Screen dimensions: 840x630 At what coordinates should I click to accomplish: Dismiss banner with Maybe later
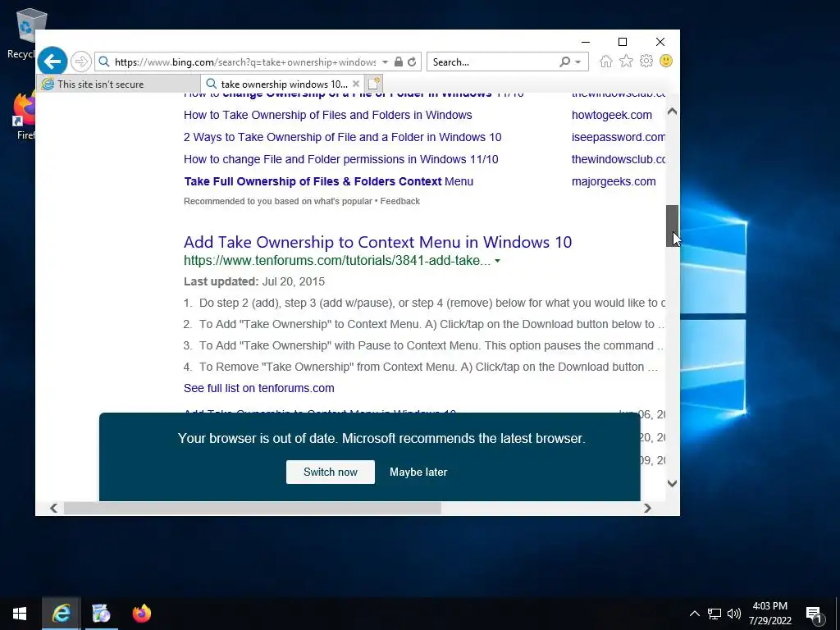click(x=418, y=472)
